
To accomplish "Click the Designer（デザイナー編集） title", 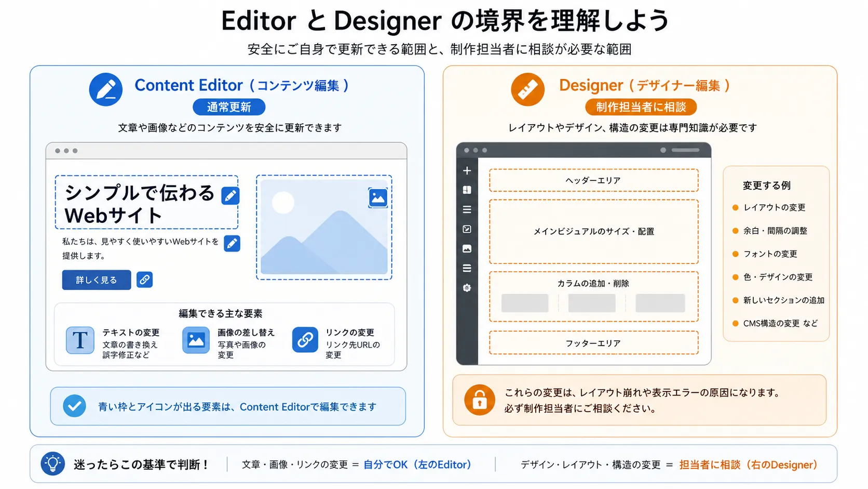I will [x=645, y=85].
